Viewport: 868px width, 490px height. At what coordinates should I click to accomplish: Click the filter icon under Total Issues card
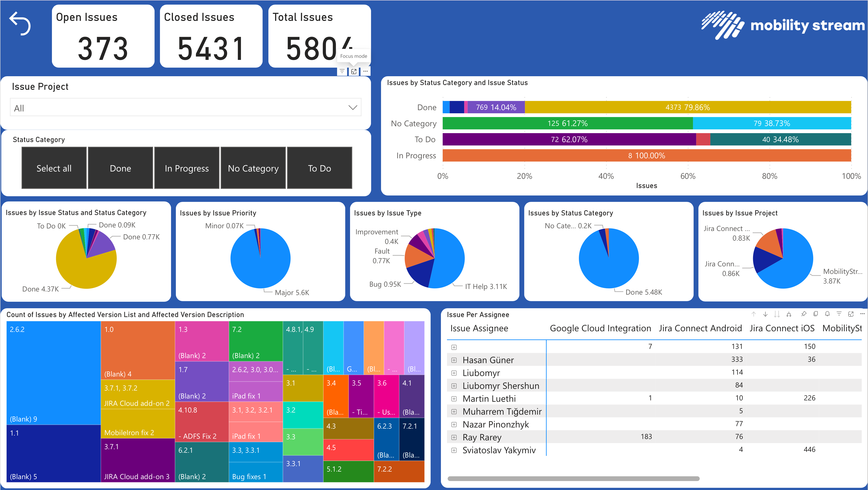point(342,71)
